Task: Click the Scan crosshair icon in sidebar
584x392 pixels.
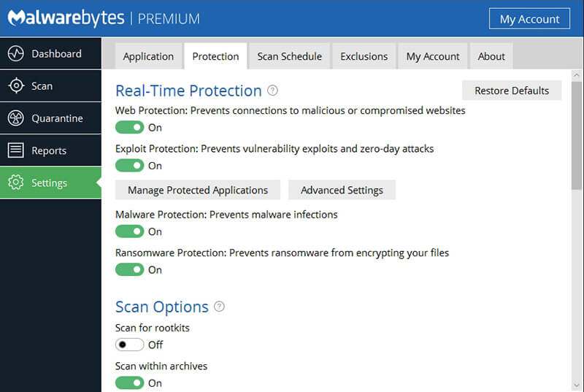Action: (16, 86)
